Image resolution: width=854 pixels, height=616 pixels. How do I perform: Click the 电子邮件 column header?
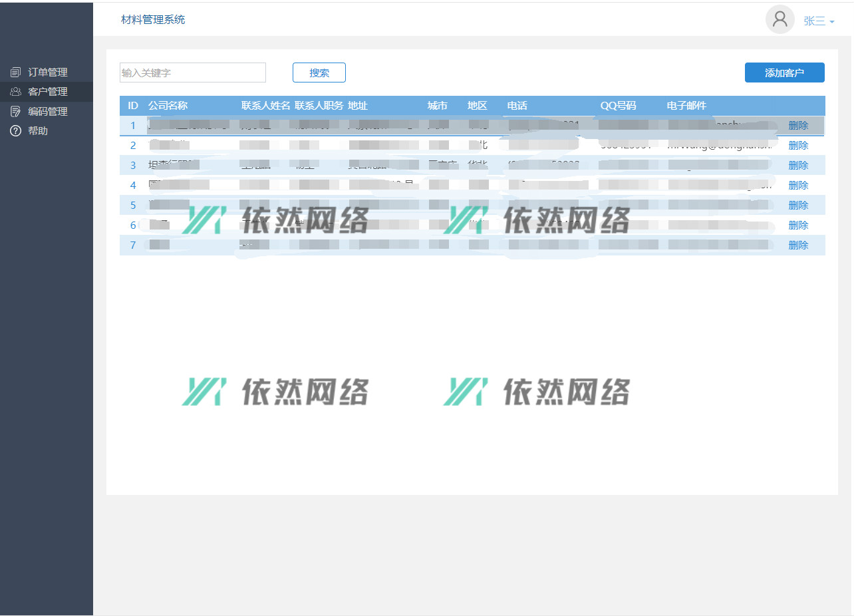(686, 106)
